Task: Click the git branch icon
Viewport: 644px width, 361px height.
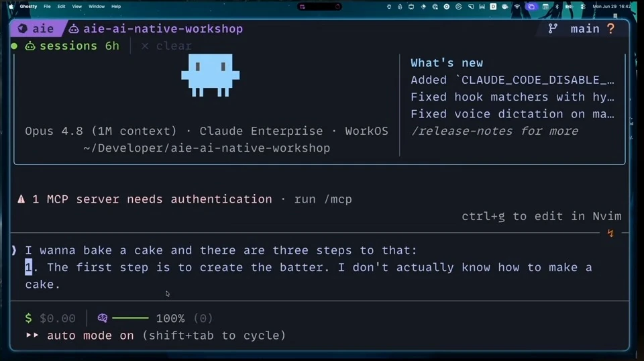Action: coord(553,28)
